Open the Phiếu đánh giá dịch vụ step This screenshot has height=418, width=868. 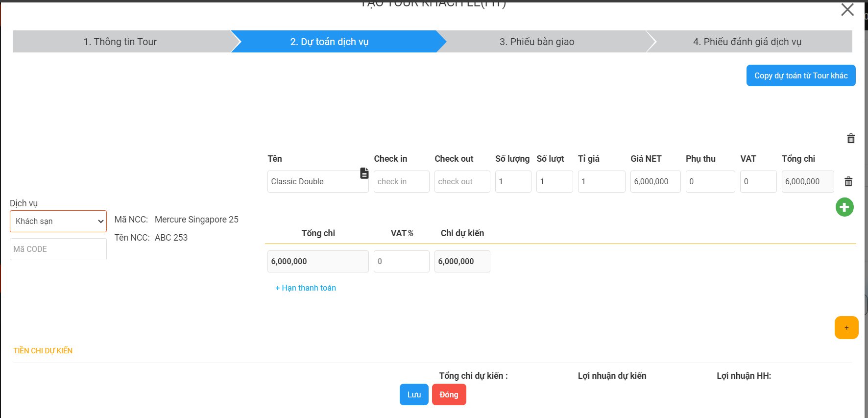[747, 42]
